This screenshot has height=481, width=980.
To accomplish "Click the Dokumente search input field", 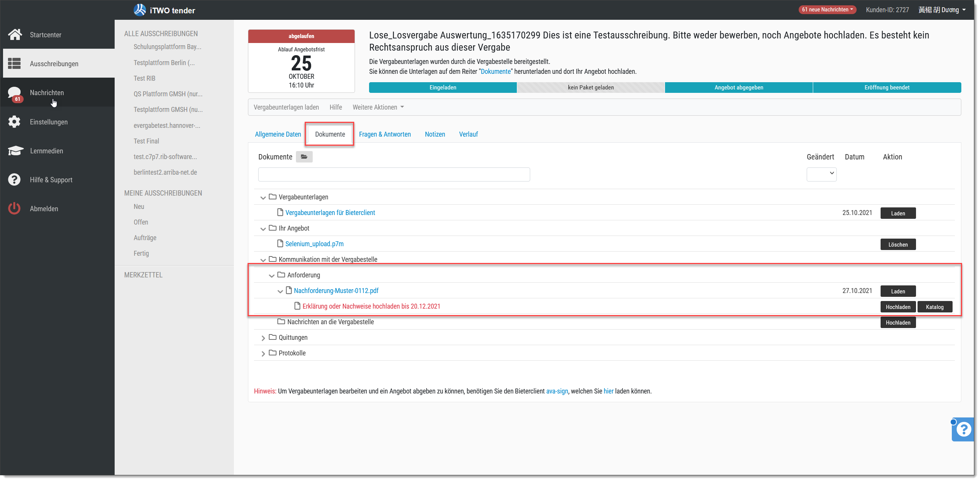I will point(394,174).
